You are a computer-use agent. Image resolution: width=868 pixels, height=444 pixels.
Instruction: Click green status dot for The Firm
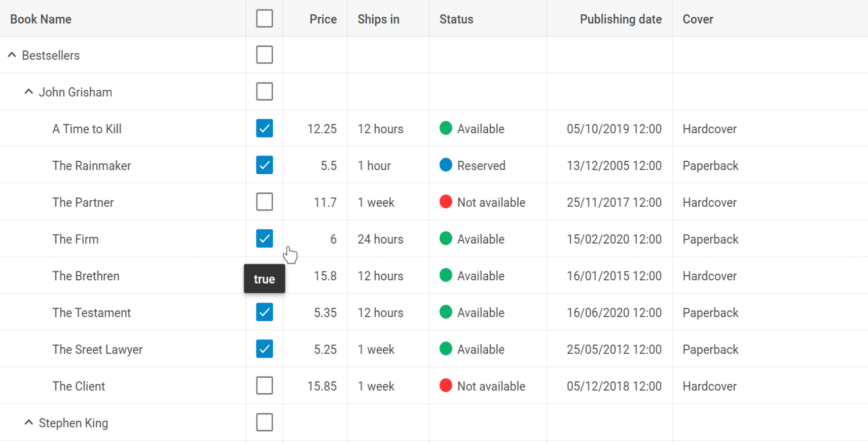(446, 238)
